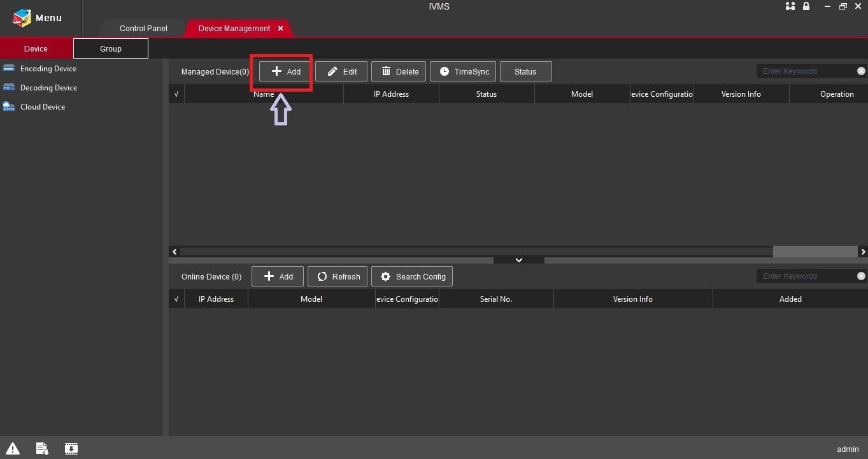Click the alarm warning triangle icon
Screen dimensions: 868x459
click(11, 449)
